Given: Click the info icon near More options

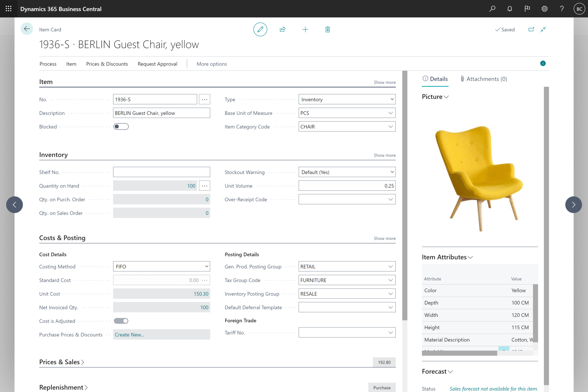Looking at the screenshot, I should 543,63.
